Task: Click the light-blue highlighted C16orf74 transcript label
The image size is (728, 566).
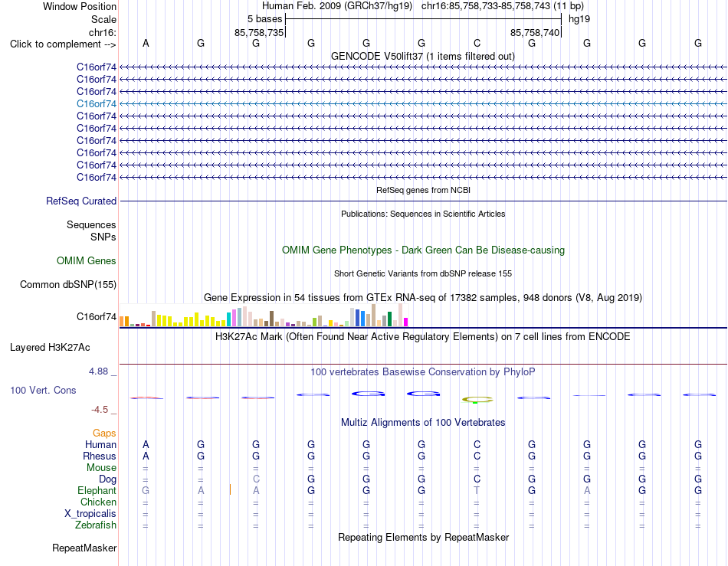Action: click(96, 104)
